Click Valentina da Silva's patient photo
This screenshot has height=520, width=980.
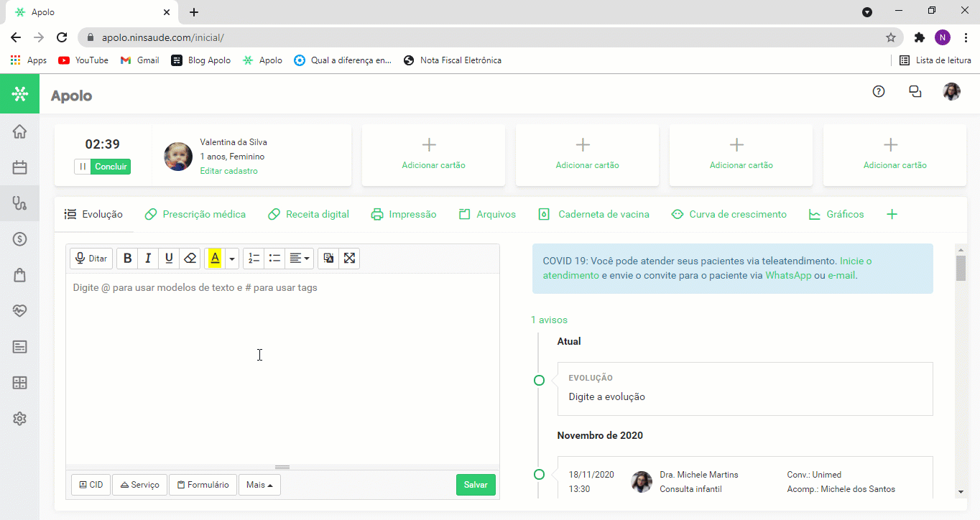click(178, 156)
